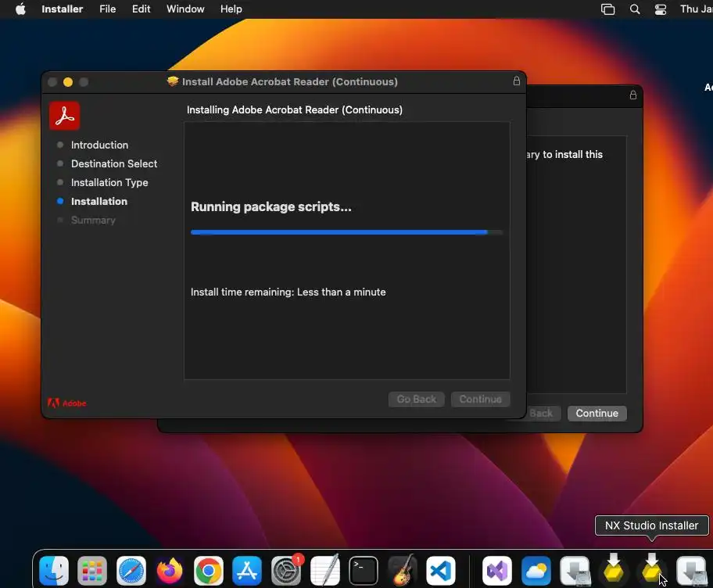
Task: Select the Destination Select step
Action: click(114, 163)
